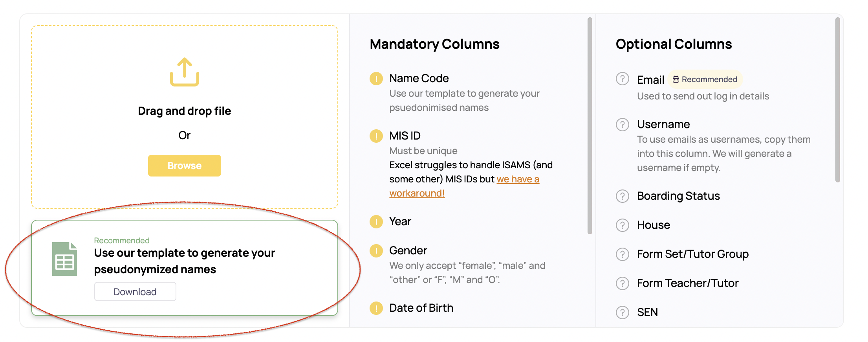Screen dimensions: 868x342
Task: Click the warning icon beside Date of Birth
Action: point(376,308)
